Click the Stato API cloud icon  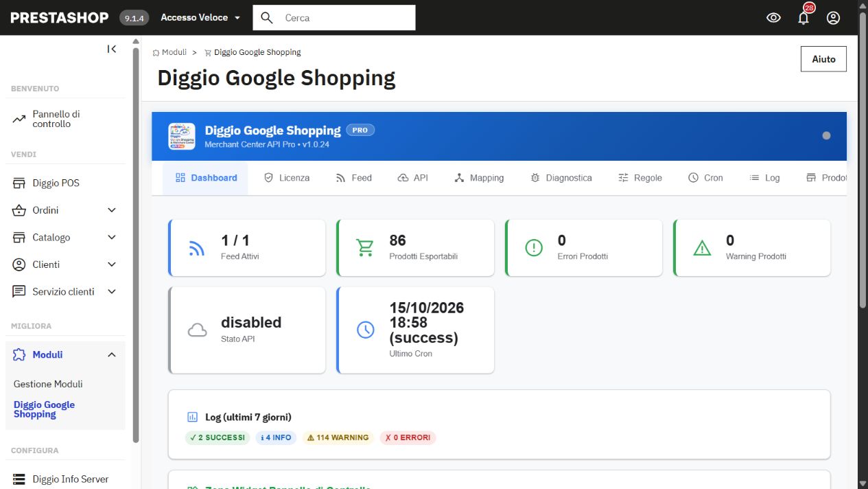[x=198, y=330]
